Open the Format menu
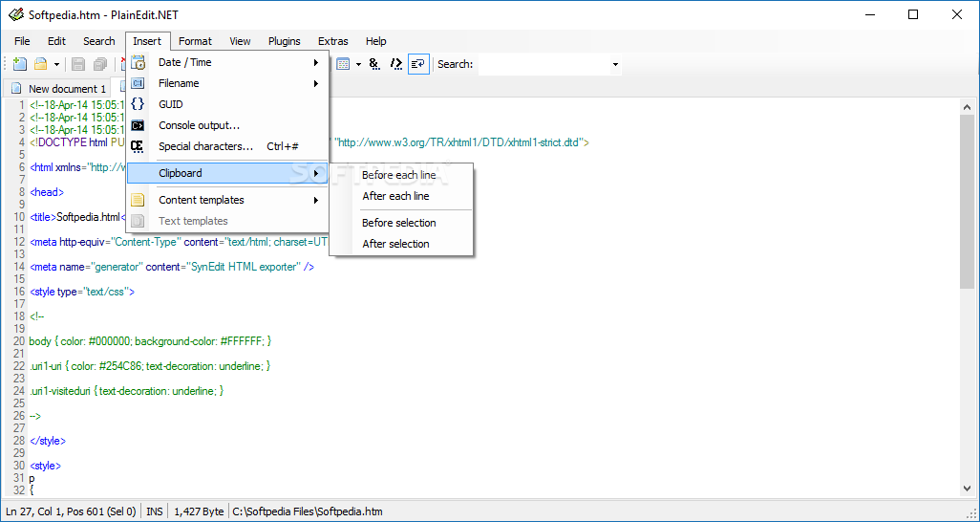 pos(195,41)
